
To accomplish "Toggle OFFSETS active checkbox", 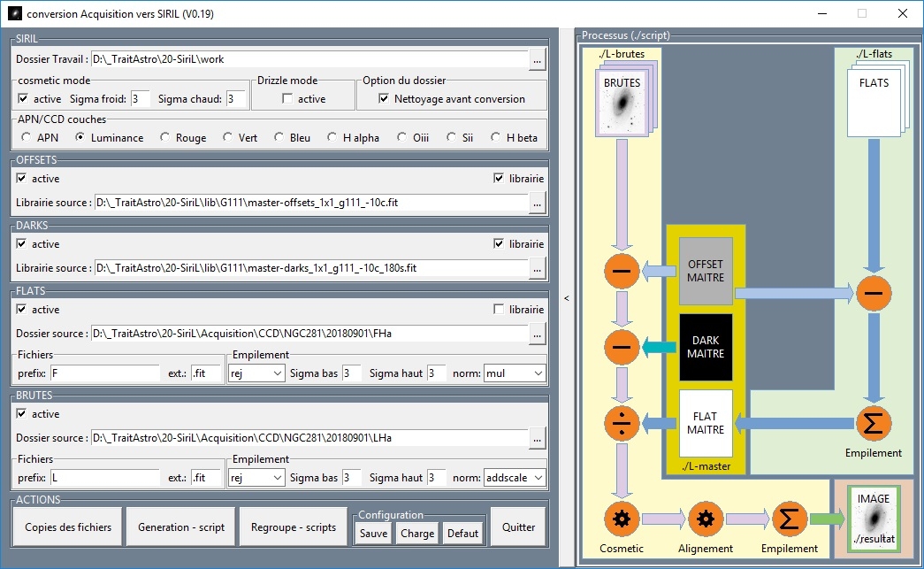I will (x=21, y=178).
